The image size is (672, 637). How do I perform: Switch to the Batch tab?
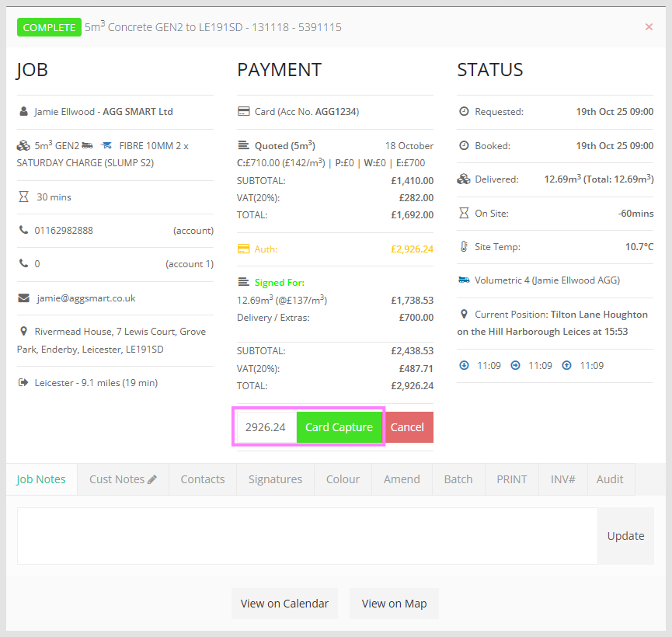coord(458,479)
